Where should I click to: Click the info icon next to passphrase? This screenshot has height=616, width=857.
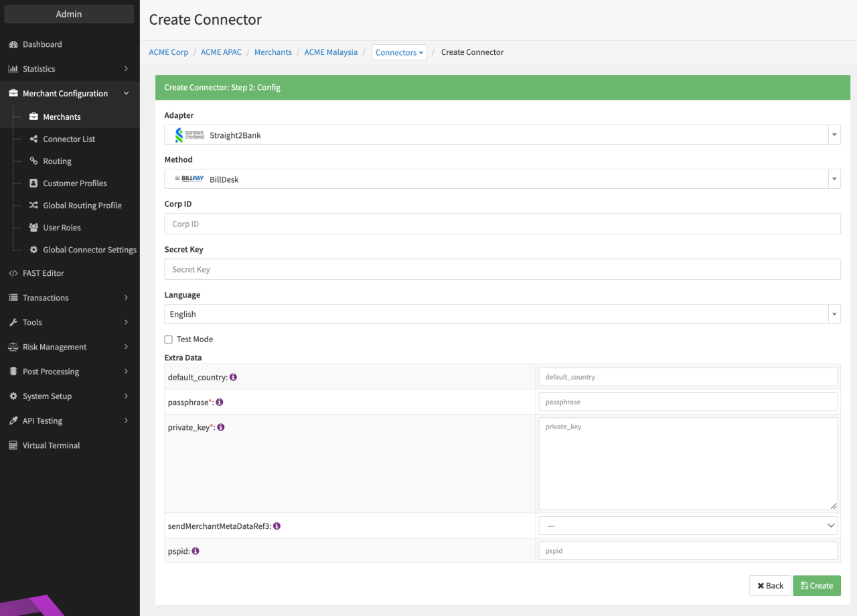coord(220,402)
